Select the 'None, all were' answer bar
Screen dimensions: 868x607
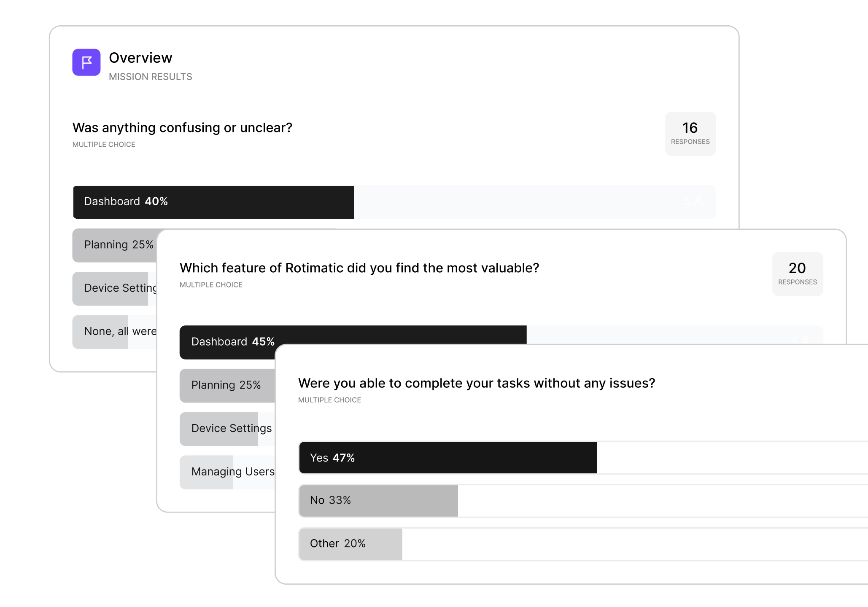point(114,332)
